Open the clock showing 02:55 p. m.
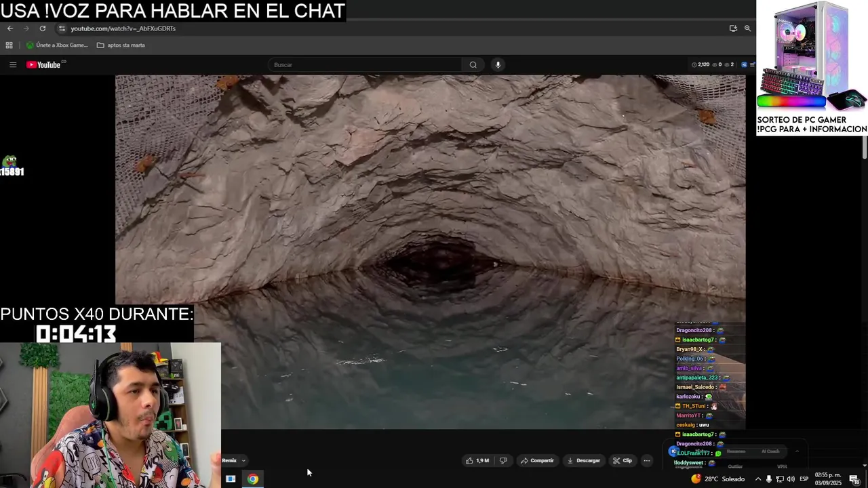This screenshot has height=488, width=868. [828, 479]
